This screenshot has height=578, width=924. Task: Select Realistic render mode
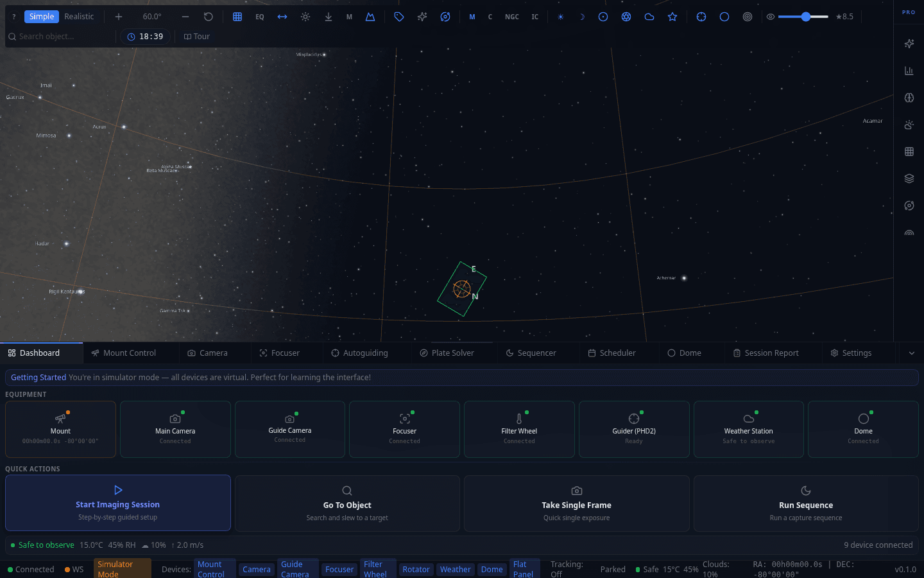(79, 17)
